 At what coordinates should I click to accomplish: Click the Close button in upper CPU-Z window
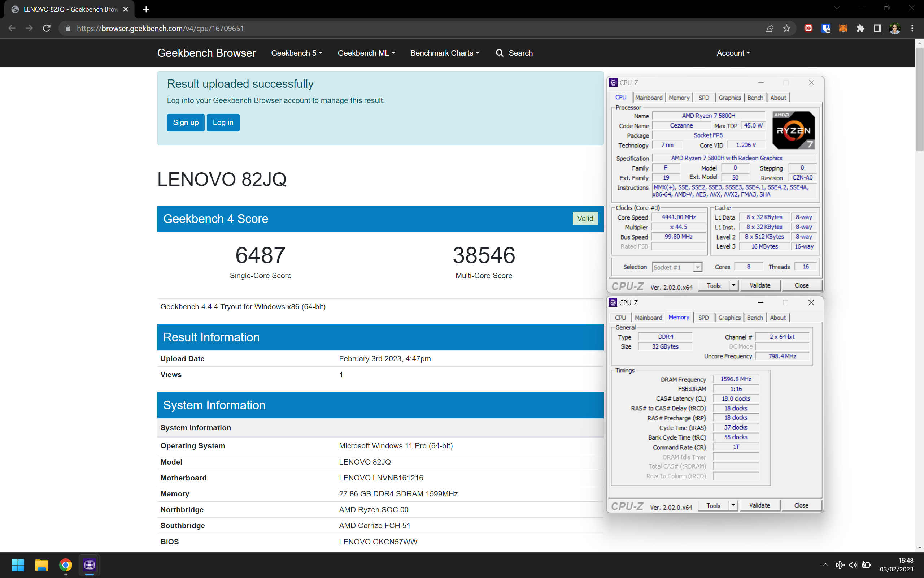(x=801, y=285)
